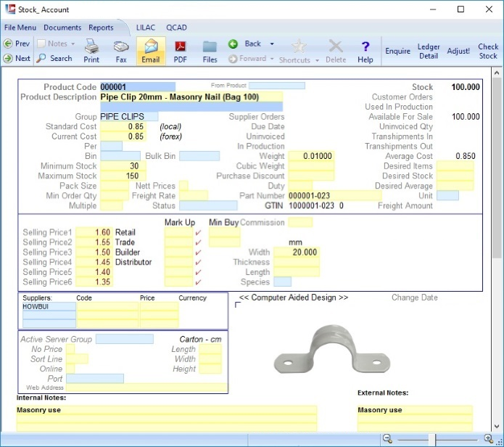Toggle the Nett Prices box
Viewport: 504px width, 447px height.
(x=183, y=186)
